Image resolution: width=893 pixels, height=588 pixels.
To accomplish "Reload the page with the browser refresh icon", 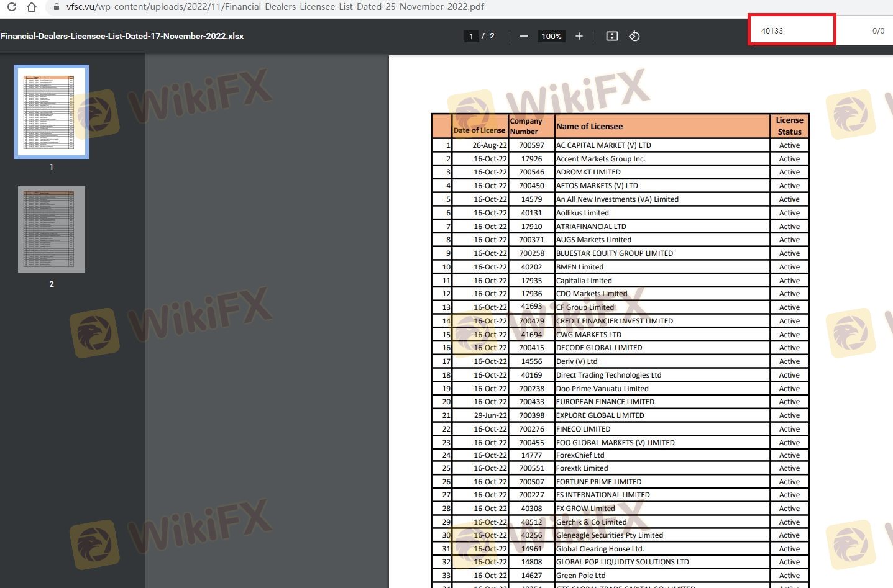I will [x=11, y=7].
